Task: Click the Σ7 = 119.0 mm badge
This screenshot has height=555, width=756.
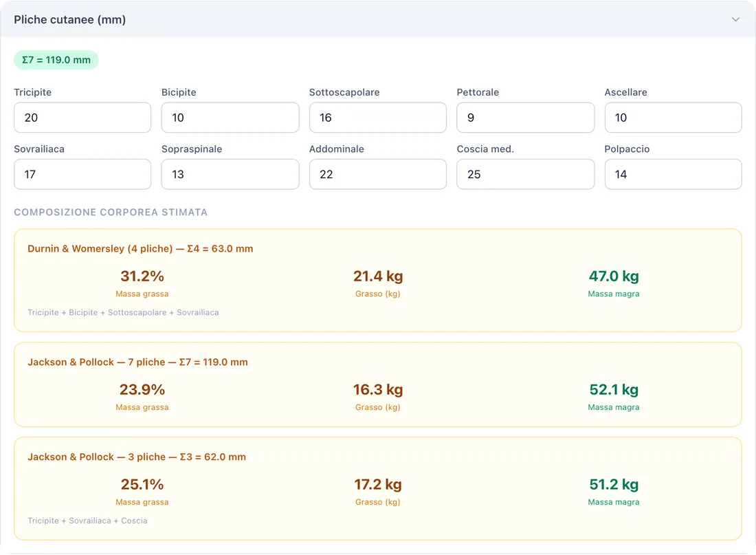Action: pos(56,60)
